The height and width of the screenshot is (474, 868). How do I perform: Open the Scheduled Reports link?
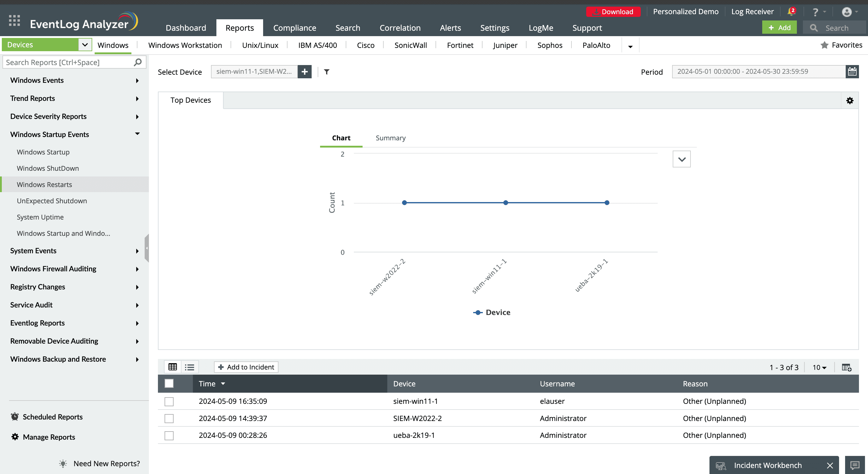tap(52, 417)
